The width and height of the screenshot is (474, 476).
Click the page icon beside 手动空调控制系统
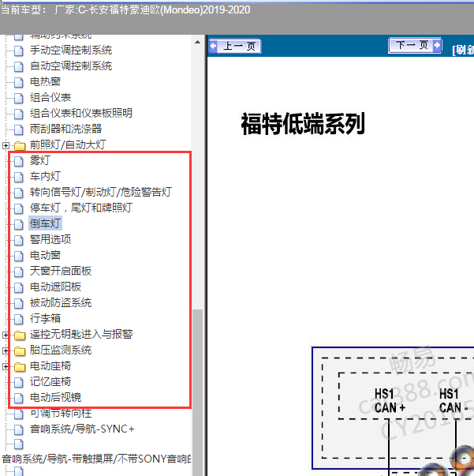(19, 51)
